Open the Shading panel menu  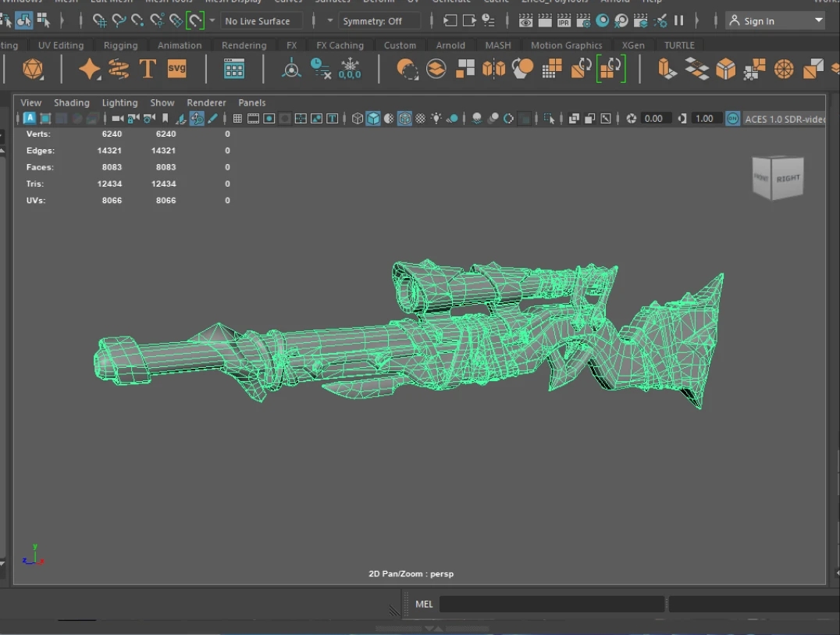click(x=71, y=102)
